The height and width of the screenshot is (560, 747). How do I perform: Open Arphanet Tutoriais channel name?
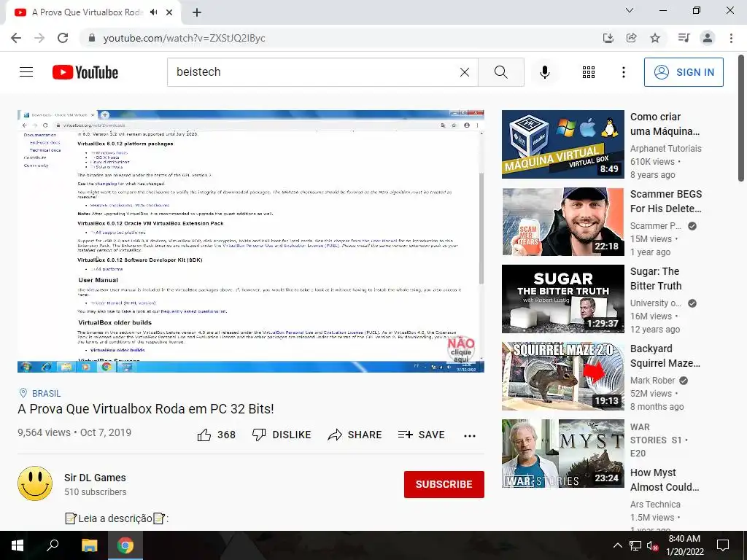point(665,148)
